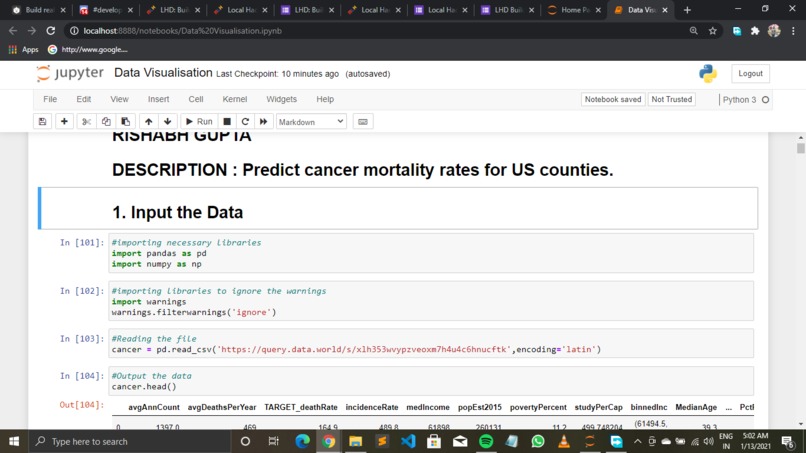Click the TARGET_deathRate column header
This screenshot has height=453, width=806.
[x=301, y=407]
